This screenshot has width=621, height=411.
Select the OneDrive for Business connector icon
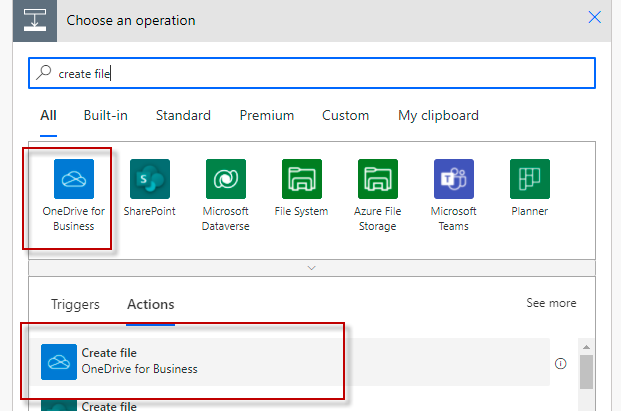(x=74, y=179)
